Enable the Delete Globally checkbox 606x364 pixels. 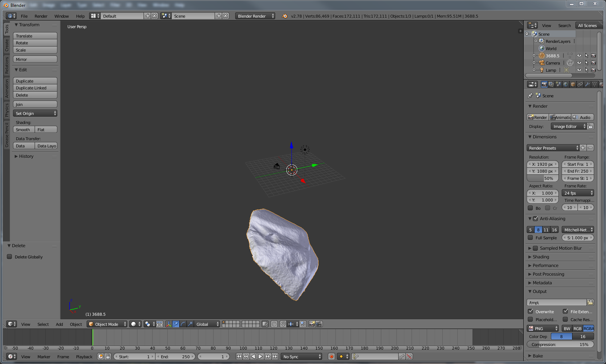(x=10, y=257)
